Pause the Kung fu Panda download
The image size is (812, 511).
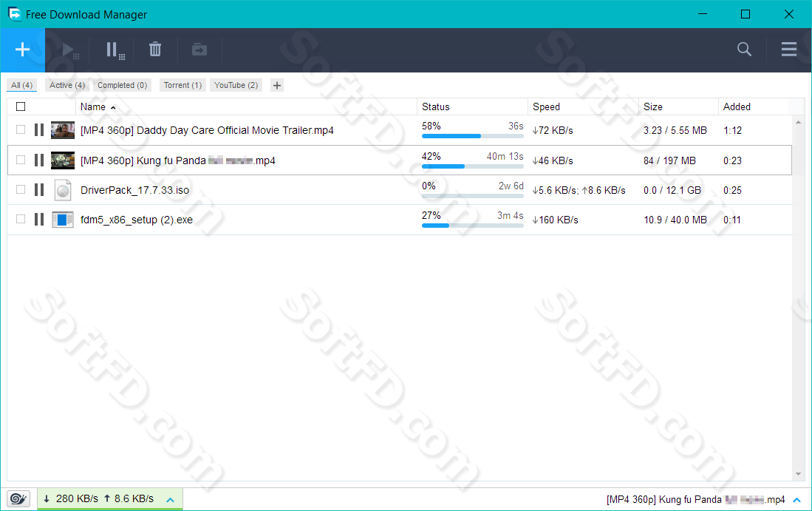[x=39, y=160]
